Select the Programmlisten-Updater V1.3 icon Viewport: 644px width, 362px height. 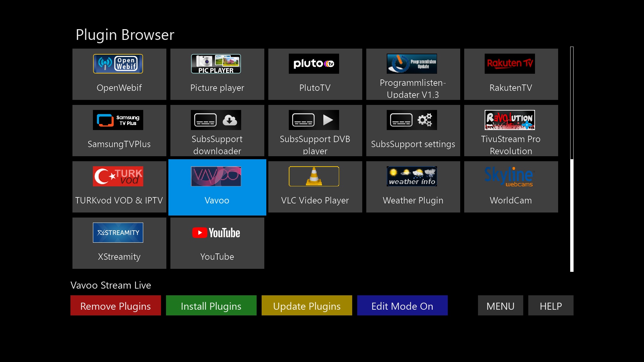pyautogui.click(x=412, y=64)
